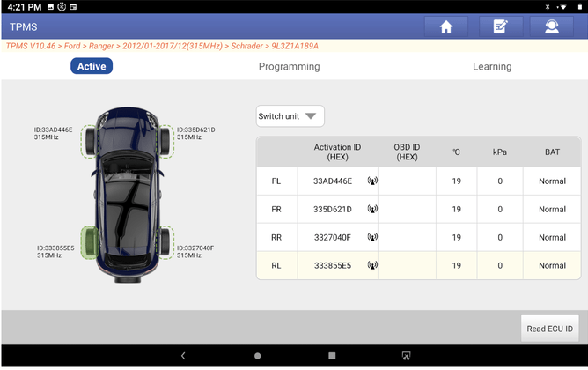Click the RR row pressure value 0
The width and height of the screenshot is (588, 370).
(500, 238)
